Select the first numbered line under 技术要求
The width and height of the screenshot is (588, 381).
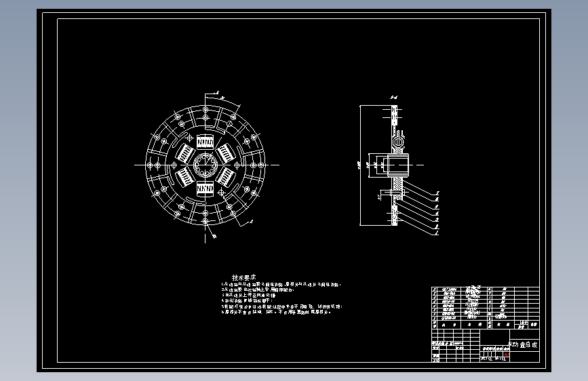coord(281,285)
